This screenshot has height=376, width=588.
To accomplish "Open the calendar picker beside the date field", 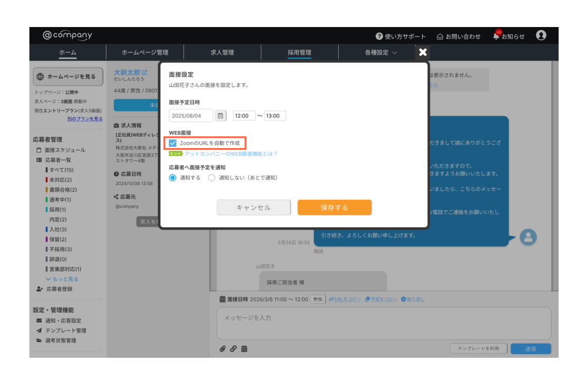I will tap(220, 116).
